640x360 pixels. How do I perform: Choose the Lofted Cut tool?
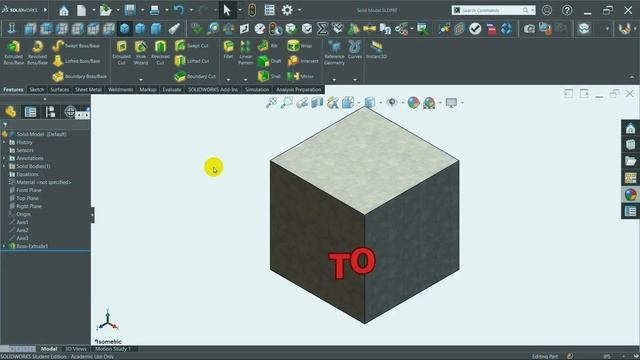(x=192, y=61)
